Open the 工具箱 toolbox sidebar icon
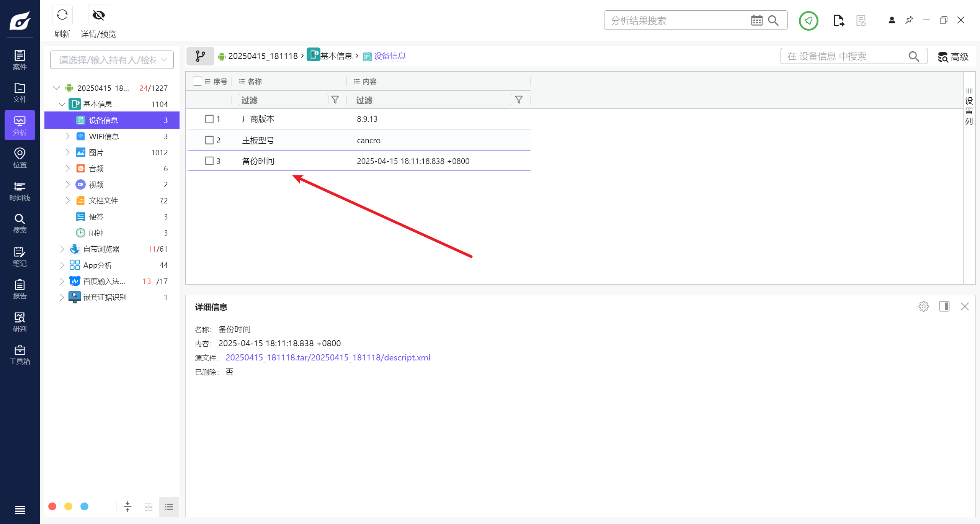This screenshot has height=524, width=980. pyautogui.click(x=20, y=355)
